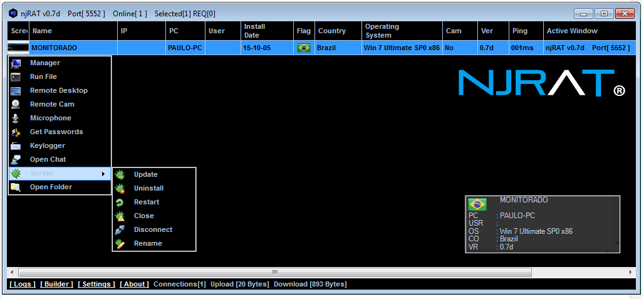Click the PAULO-PC cell in the PC column
The height and width of the screenshot is (299, 644).
coord(185,48)
